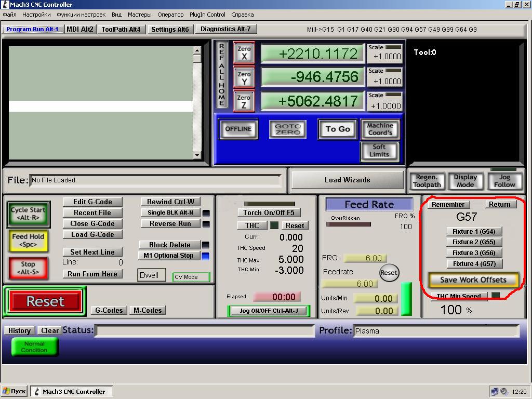Viewport: 532px width, 399px height.
Task: Click Edit G-Code
Action: pyautogui.click(x=92, y=202)
